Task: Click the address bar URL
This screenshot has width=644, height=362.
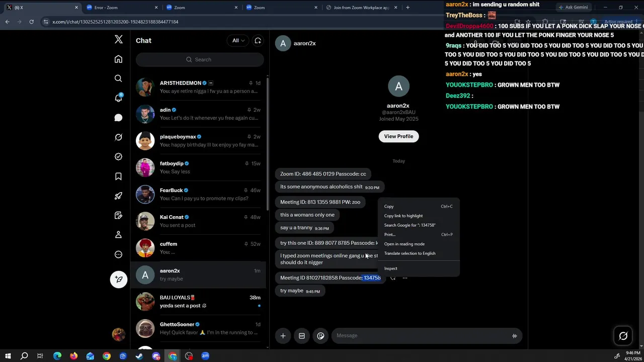Action: [115, 22]
